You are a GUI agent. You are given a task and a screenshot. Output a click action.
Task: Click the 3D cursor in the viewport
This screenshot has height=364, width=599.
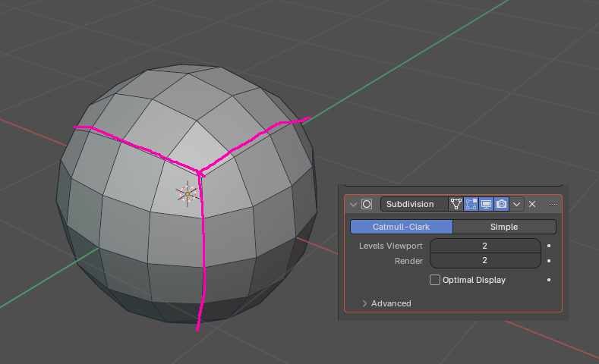point(188,194)
